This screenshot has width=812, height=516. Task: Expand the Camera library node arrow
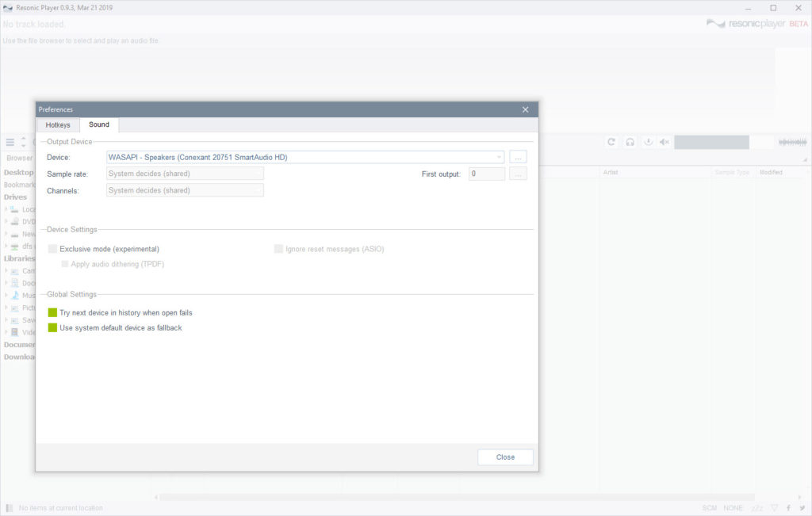(x=6, y=270)
